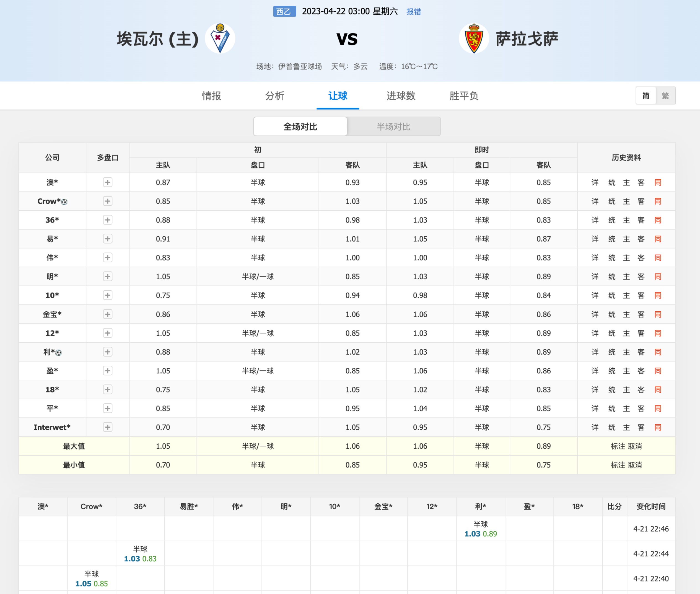Click the 金宝* company name

coord(52,314)
